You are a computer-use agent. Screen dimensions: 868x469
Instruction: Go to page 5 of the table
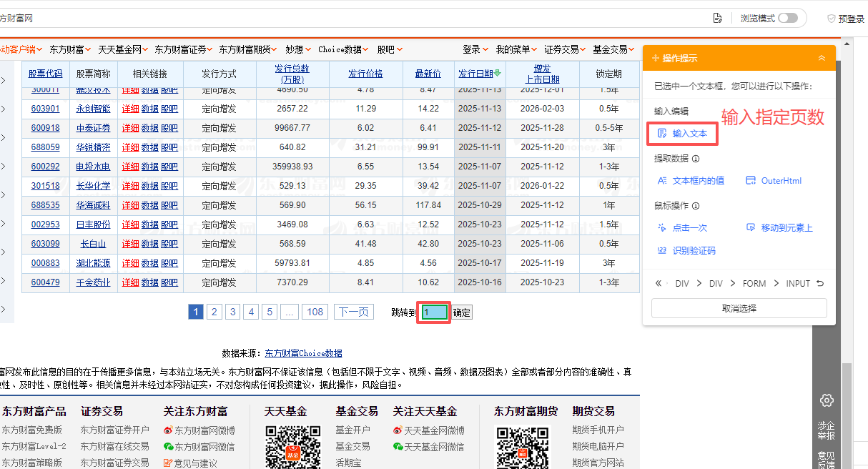(270, 312)
